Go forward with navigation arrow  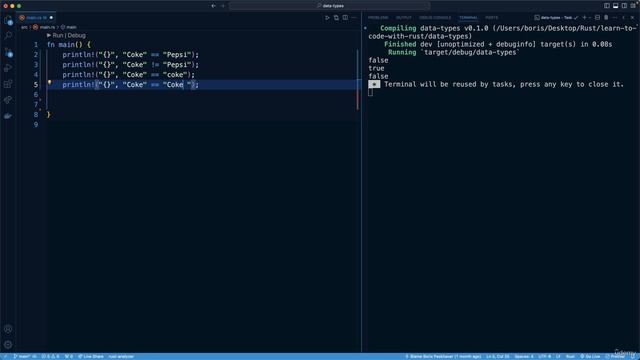(223, 6)
